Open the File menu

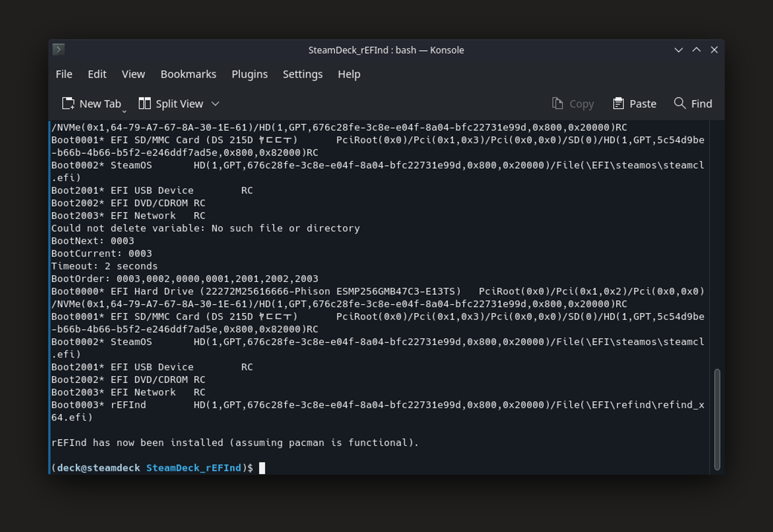tap(64, 74)
